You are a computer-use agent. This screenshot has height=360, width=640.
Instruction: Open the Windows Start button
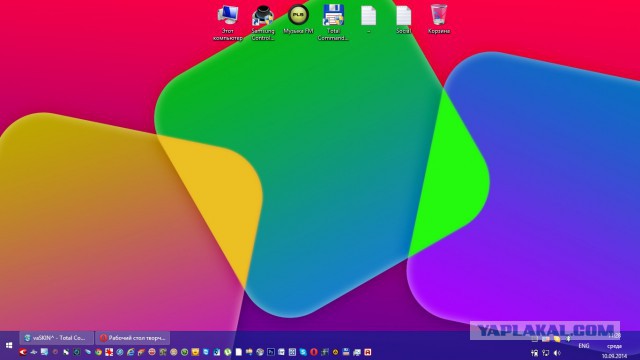[x=9, y=345]
